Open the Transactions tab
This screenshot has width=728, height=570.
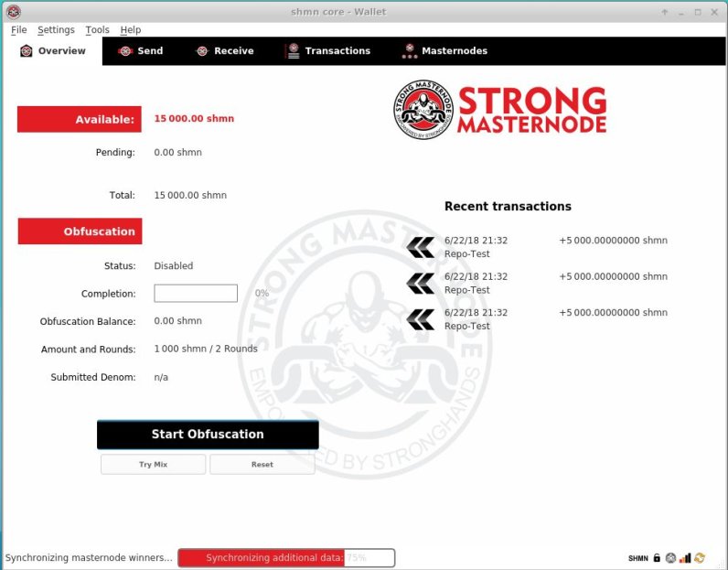(328, 50)
